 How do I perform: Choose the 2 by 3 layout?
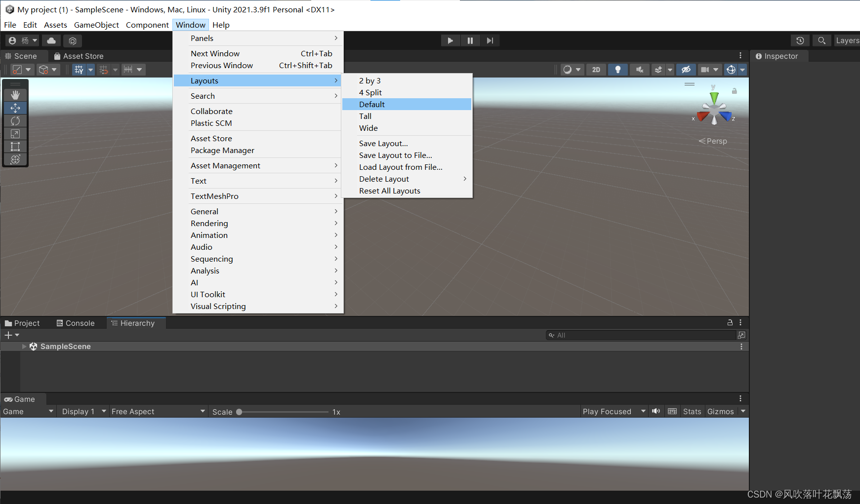tap(407, 80)
